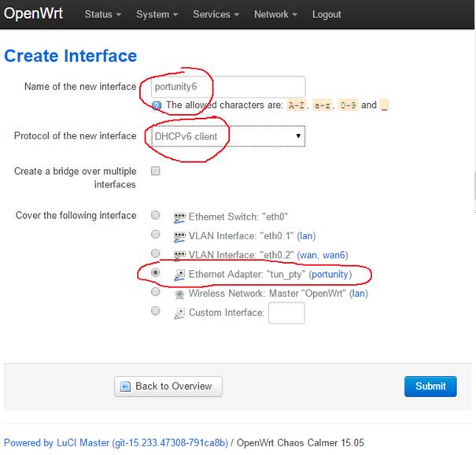The image size is (476, 455).
Task: Open the System menu
Action: [x=157, y=14]
